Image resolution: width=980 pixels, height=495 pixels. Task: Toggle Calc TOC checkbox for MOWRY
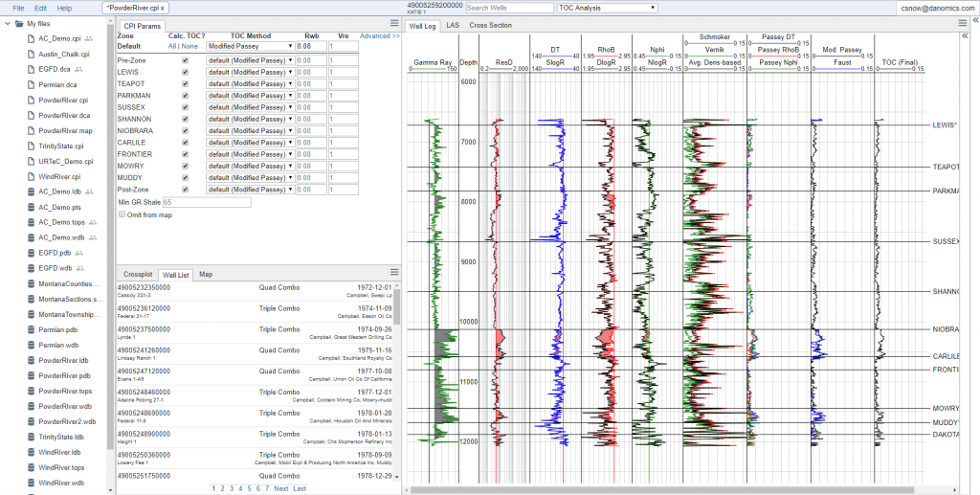[x=185, y=167]
